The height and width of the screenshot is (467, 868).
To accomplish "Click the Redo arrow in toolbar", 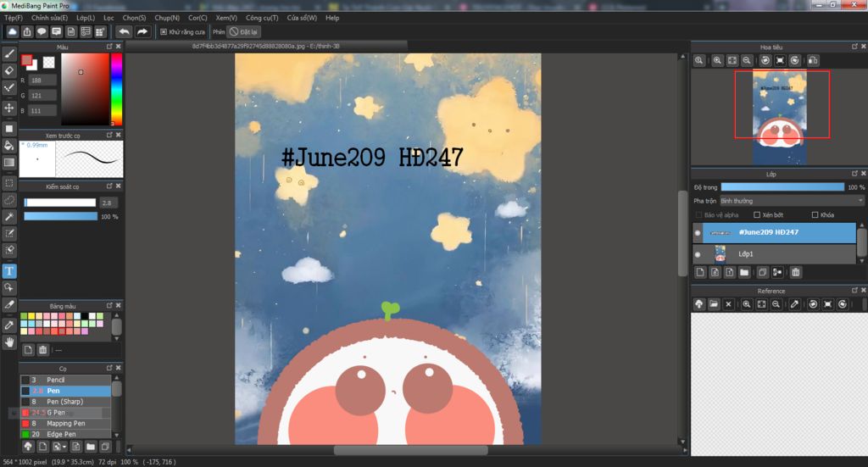I will coord(142,31).
